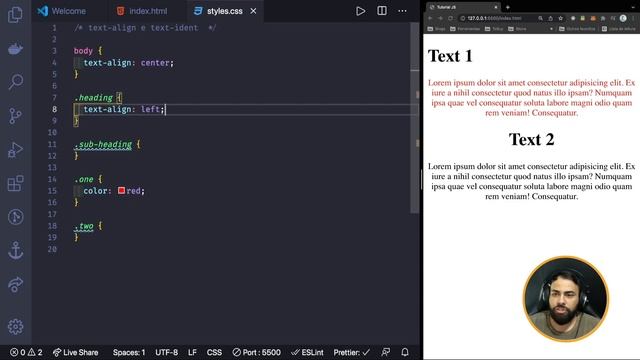Open the red color swatch picker
The image size is (640, 360).
point(121,190)
